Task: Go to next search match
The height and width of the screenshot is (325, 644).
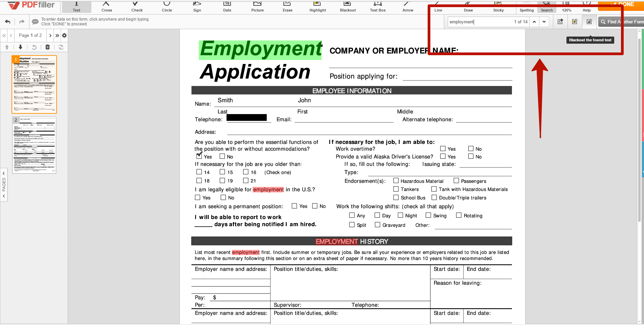Action: [544, 22]
